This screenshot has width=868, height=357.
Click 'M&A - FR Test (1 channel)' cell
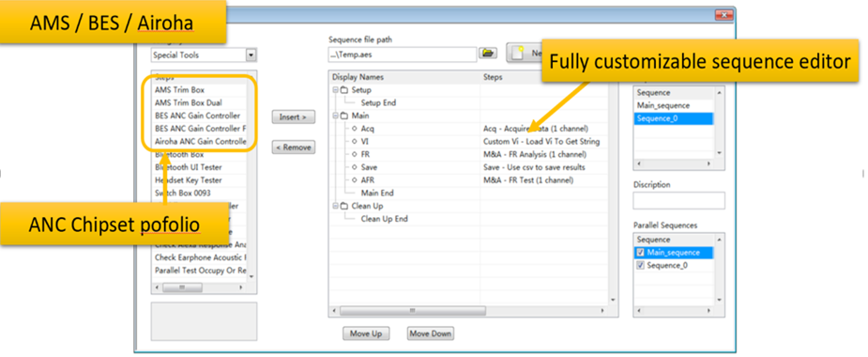[x=528, y=180]
